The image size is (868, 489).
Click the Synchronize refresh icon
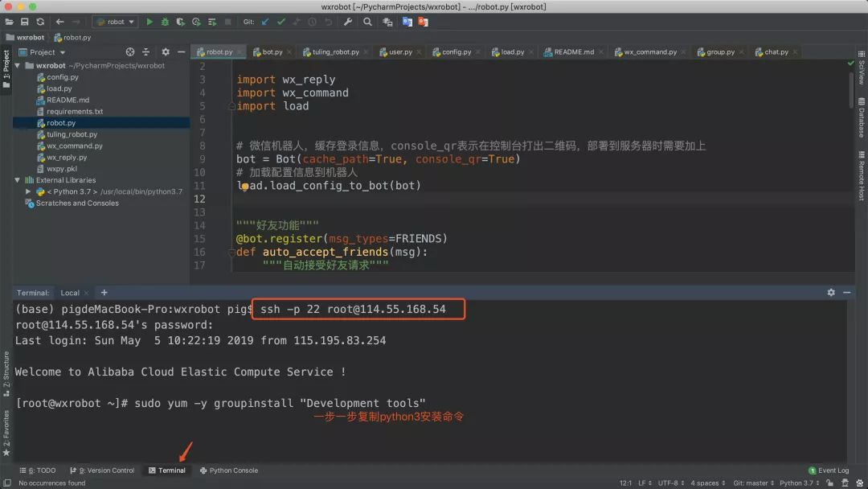pyautogui.click(x=40, y=22)
